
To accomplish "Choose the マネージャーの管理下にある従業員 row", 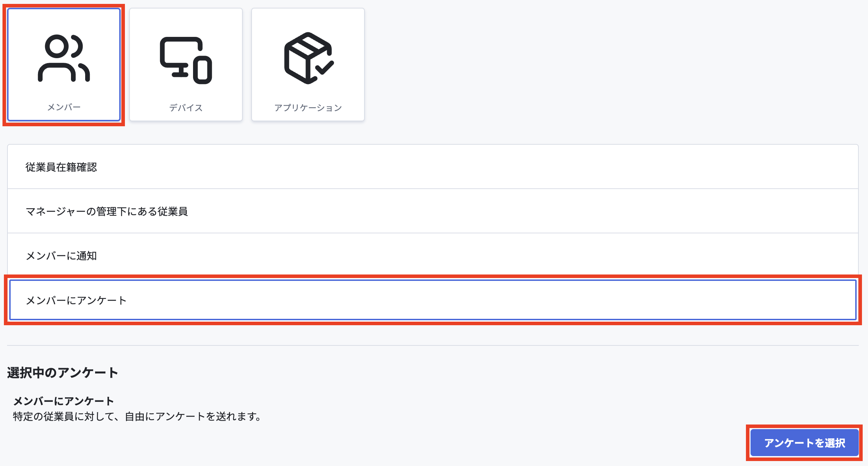I will (x=433, y=211).
